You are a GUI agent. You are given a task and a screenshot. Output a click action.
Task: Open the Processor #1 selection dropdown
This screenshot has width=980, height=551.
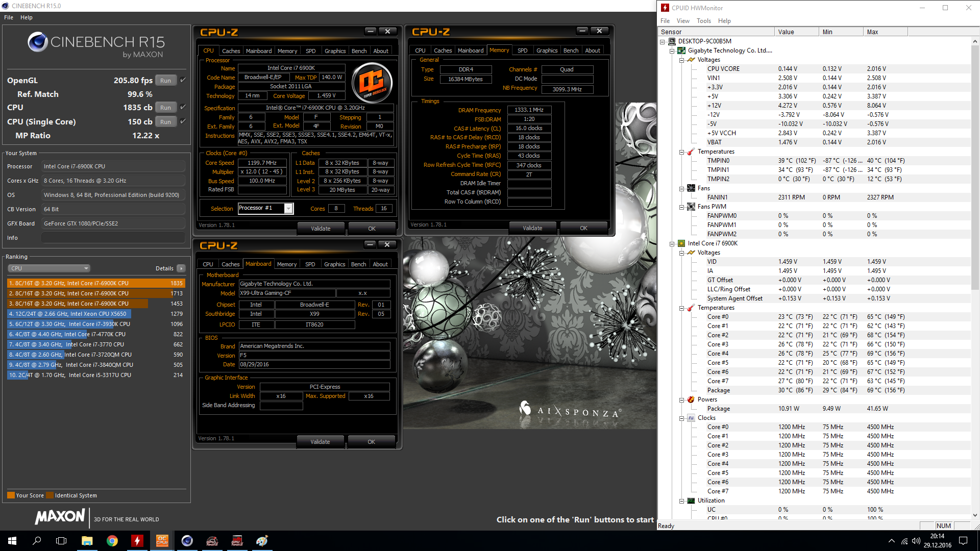tap(288, 208)
